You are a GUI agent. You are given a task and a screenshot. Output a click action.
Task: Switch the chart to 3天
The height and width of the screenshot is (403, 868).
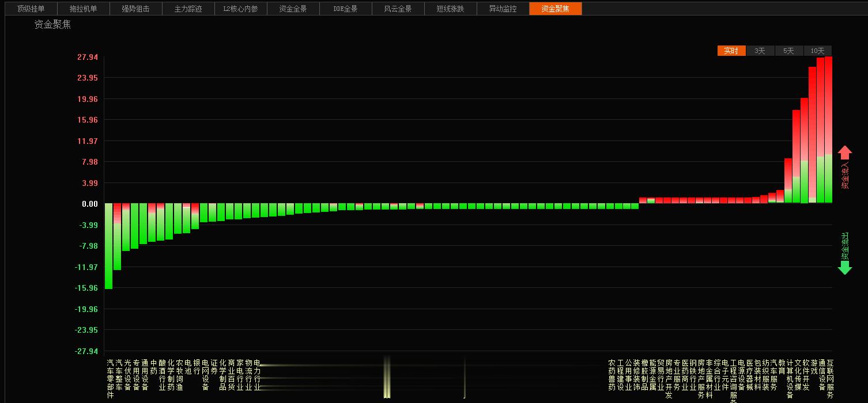760,51
